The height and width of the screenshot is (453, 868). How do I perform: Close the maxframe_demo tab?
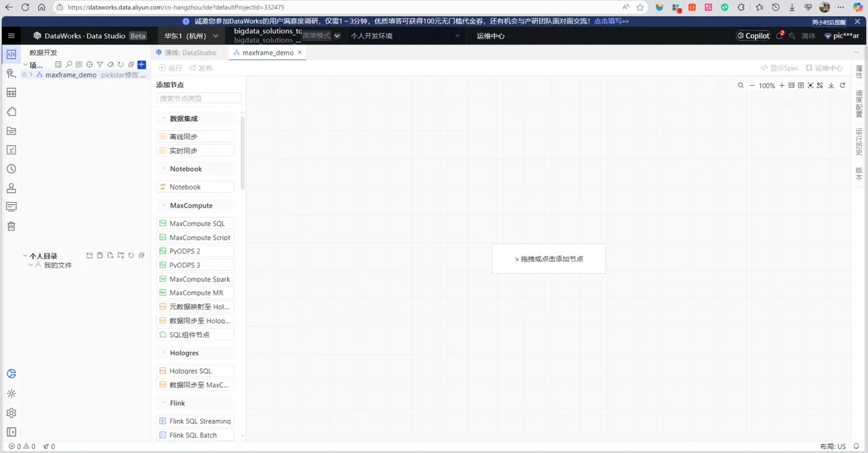[x=299, y=53]
